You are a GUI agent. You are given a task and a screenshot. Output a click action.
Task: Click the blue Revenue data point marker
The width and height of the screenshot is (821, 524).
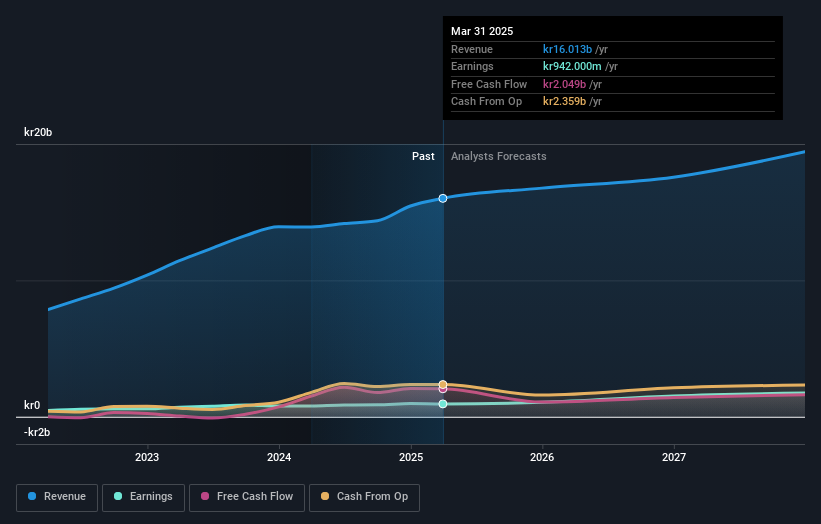pyautogui.click(x=443, y=198)
